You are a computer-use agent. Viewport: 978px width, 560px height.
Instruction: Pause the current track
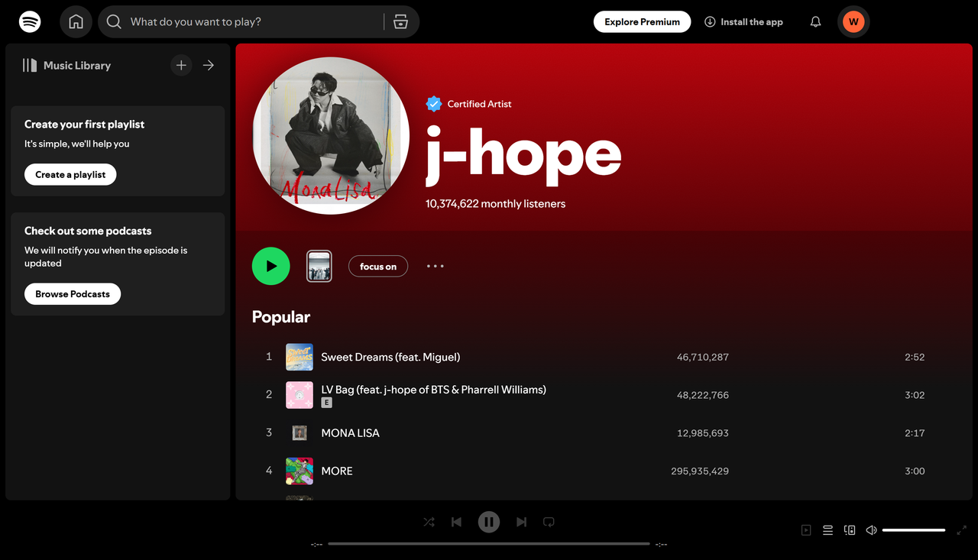(x=488, y=522)
